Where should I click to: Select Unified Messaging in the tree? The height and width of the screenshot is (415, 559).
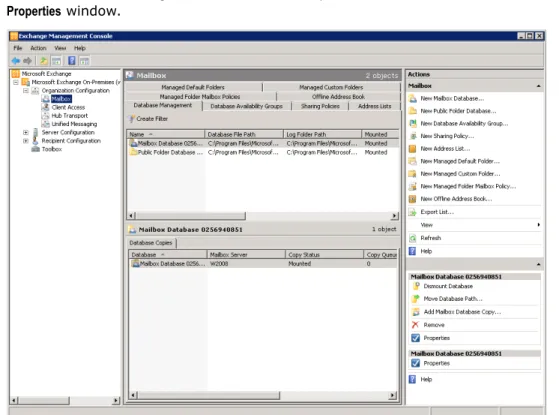74,124
